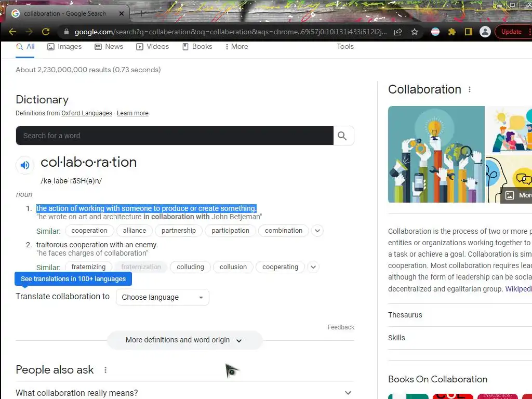This screenshot has width=532, height=399.
Task: Expand More definitions and word origin
Action: tap(184, 340)
